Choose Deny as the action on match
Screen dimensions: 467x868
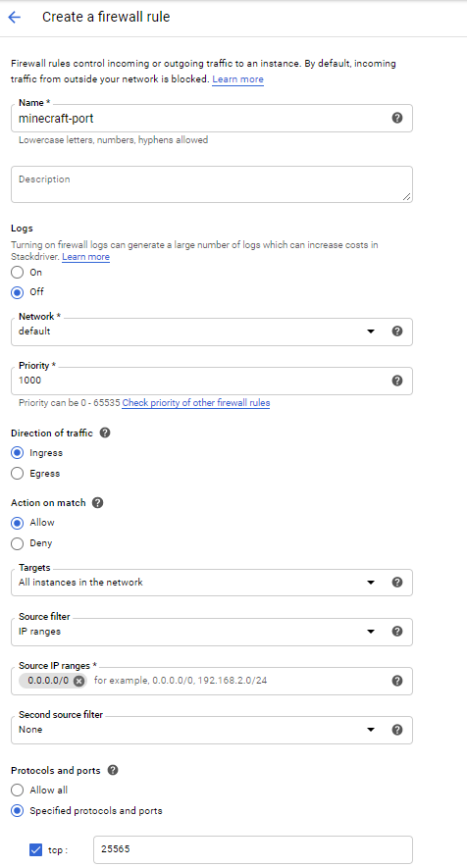pos(18,543)
